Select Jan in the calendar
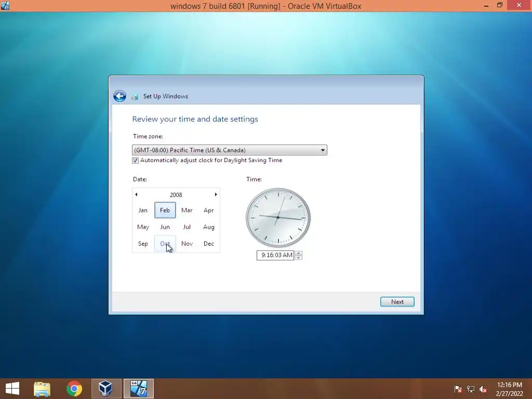 143,210
